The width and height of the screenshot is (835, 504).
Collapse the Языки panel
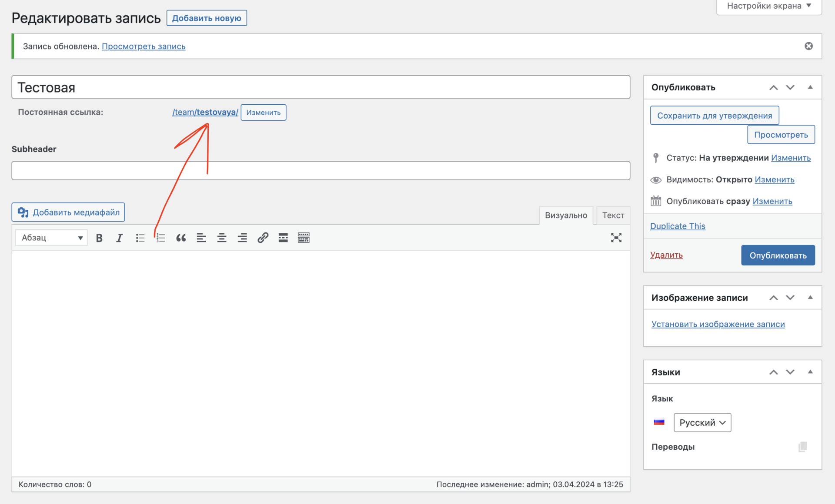[810, 372]
